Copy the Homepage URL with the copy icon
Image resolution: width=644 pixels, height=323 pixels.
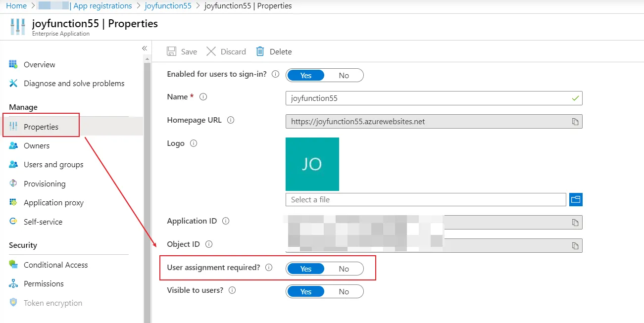click(575, 122)
